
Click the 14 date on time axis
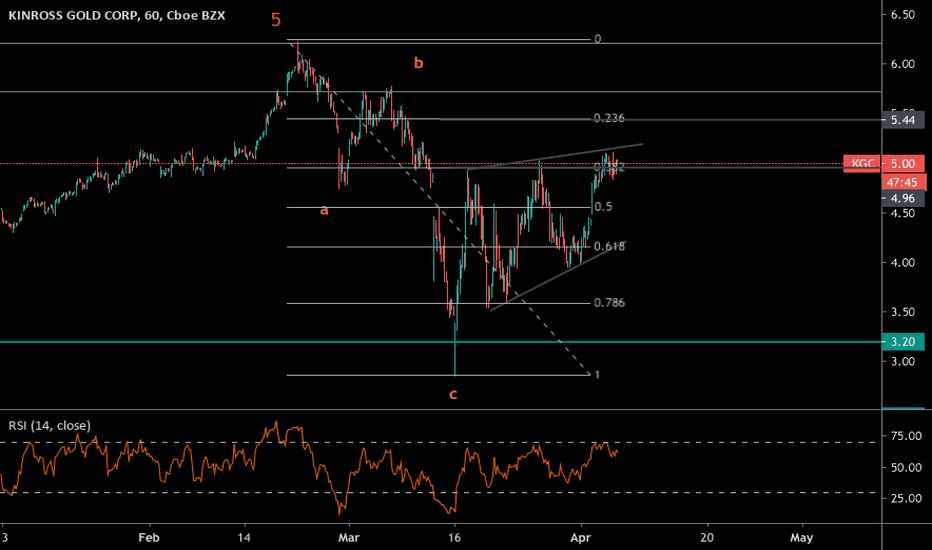244,538
